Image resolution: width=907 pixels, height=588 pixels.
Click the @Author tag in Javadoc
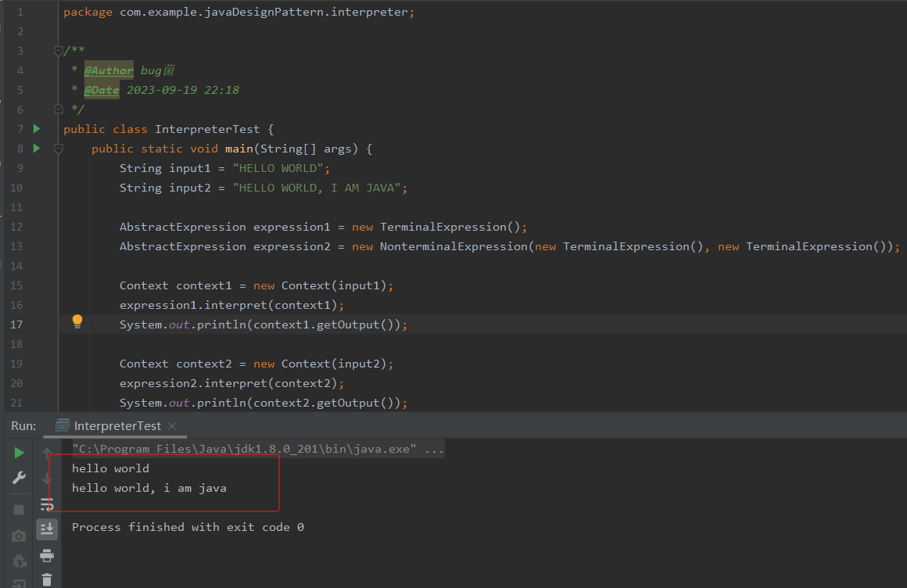pos(109,70)
